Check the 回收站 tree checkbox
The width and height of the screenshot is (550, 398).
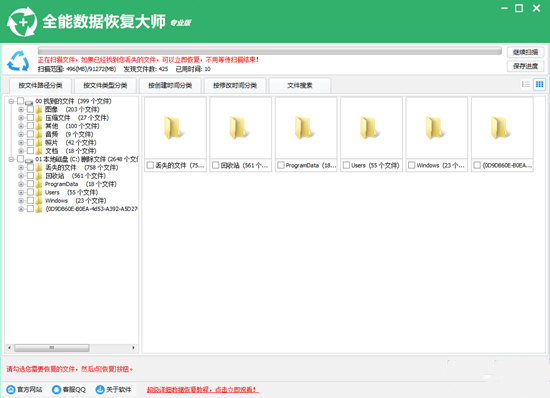pyautogui.click(x=31, y=176)
